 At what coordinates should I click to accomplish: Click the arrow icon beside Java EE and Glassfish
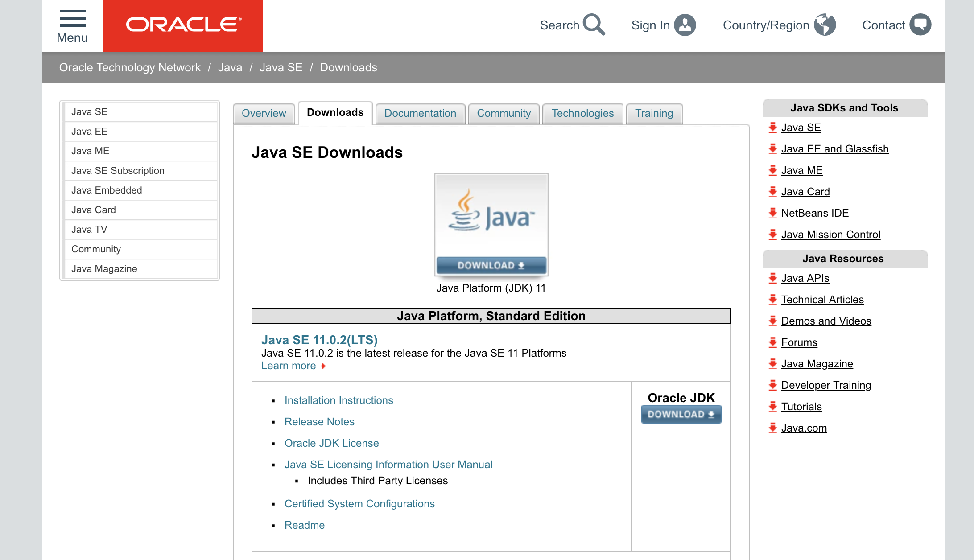click(773, 149)
